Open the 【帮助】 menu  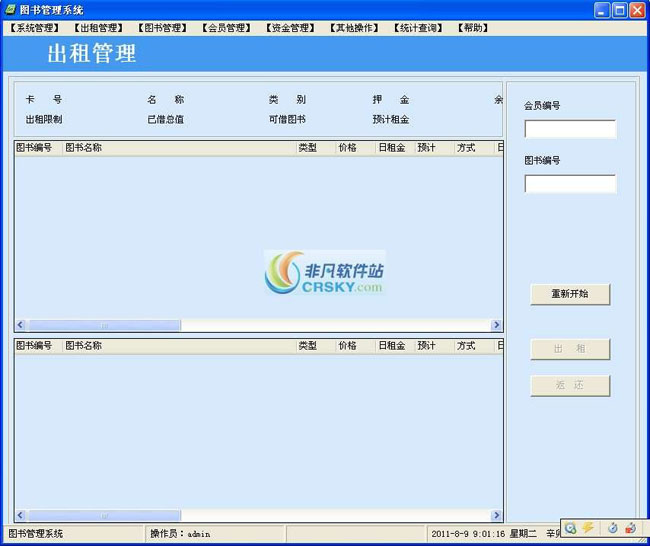click(473, 28)
